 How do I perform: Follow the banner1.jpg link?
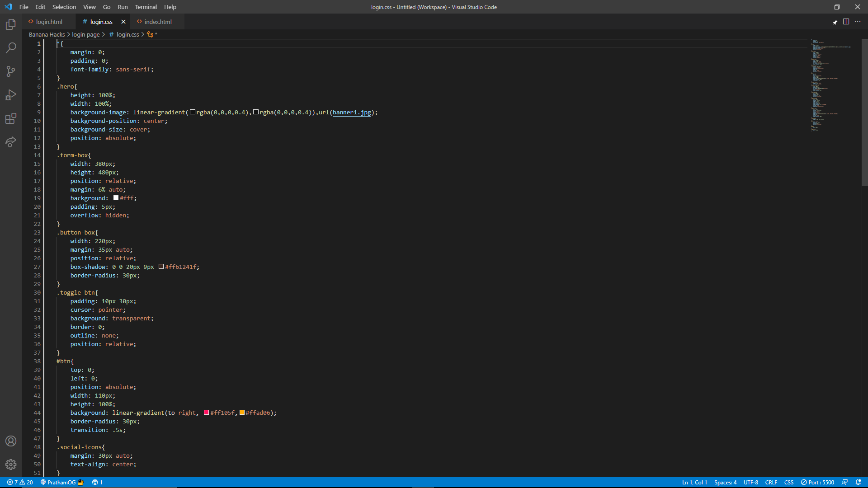352,113
